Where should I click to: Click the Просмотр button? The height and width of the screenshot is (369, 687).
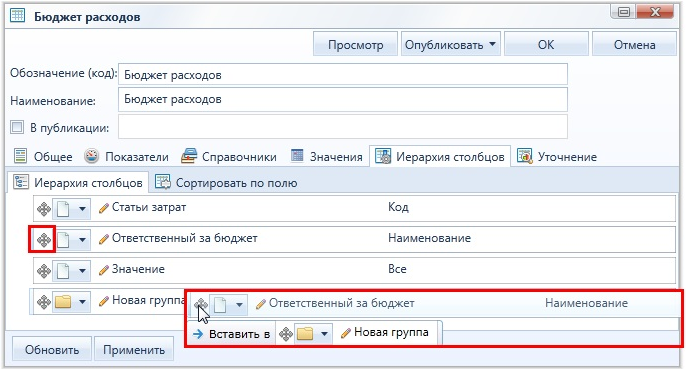pyautogui.click(x=355, y=44)
